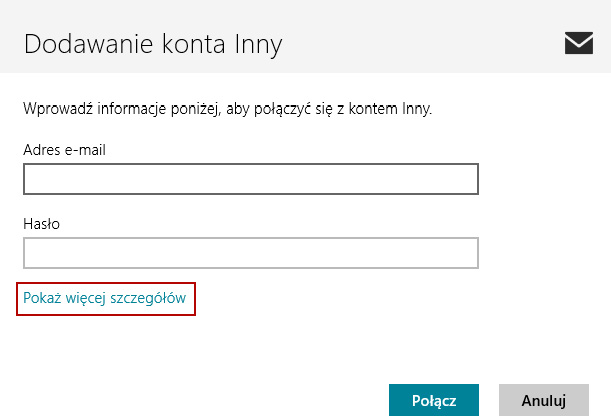The height and width of the screenshot is (420, 611).
Task: Click the word Inny in the dialog title
Action: pos(257,44)
